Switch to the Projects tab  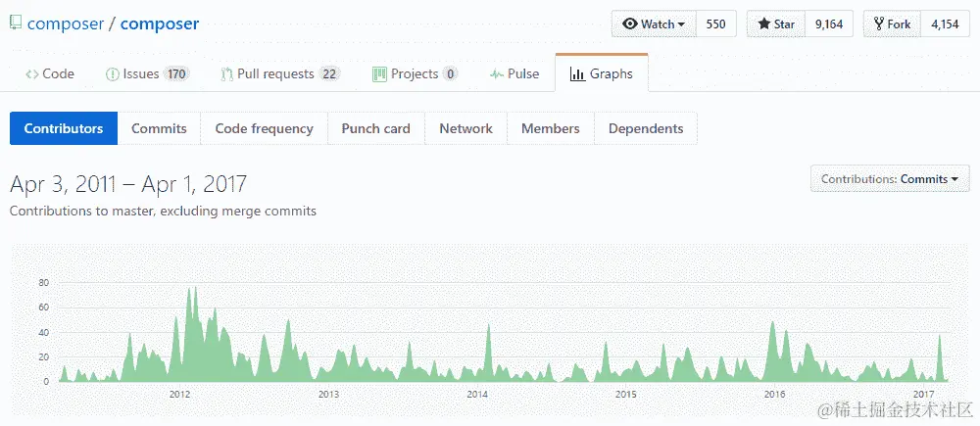coord(415,73)
